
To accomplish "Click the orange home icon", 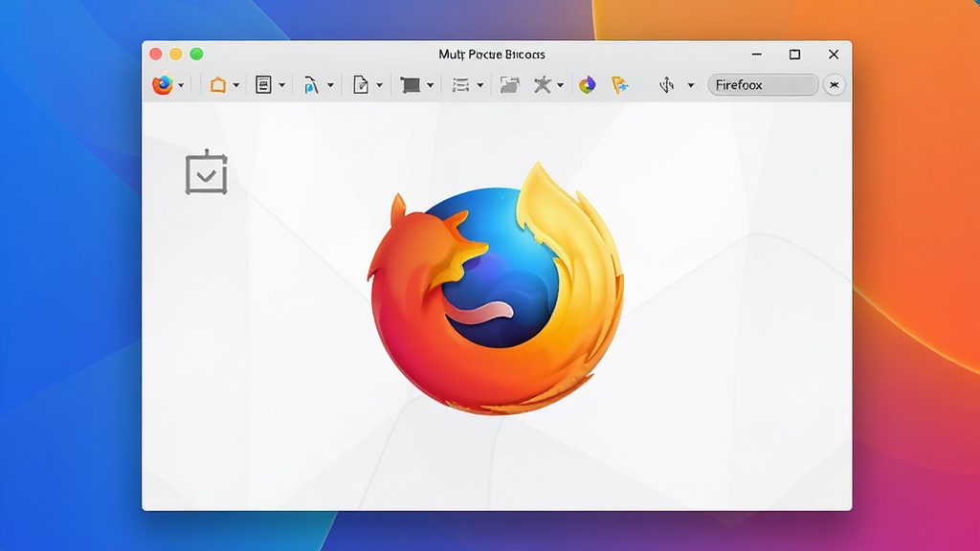I will coord(217,84).
